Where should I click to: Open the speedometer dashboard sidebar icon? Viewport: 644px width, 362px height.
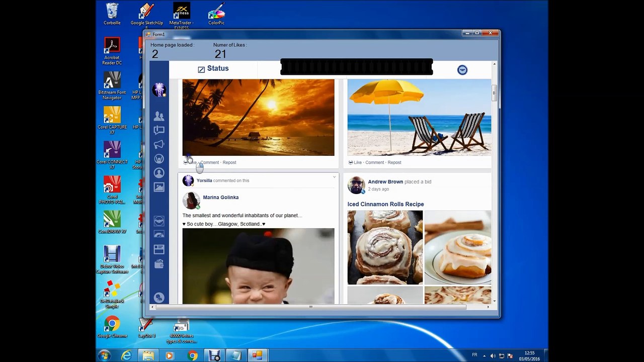159,235
